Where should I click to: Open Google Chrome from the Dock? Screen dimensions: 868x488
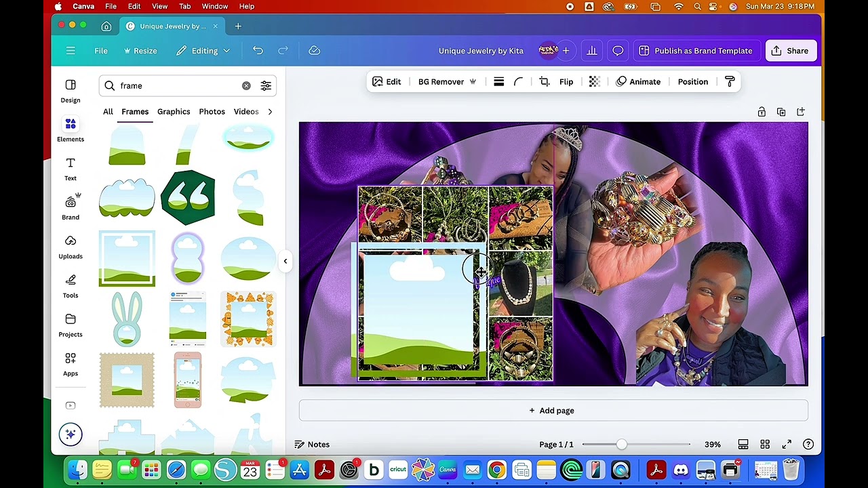click(497, 470)
